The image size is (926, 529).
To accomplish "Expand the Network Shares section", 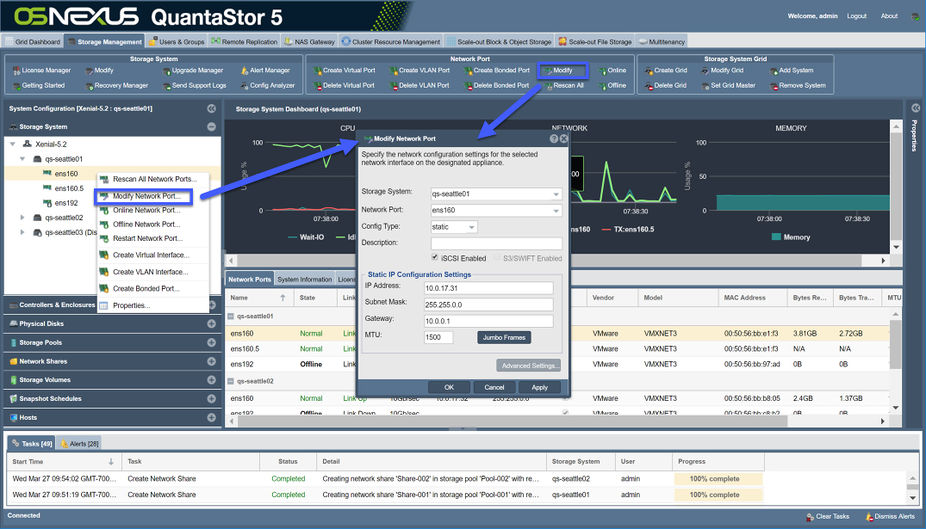I will pyautogui.click(x=211, y=361).
